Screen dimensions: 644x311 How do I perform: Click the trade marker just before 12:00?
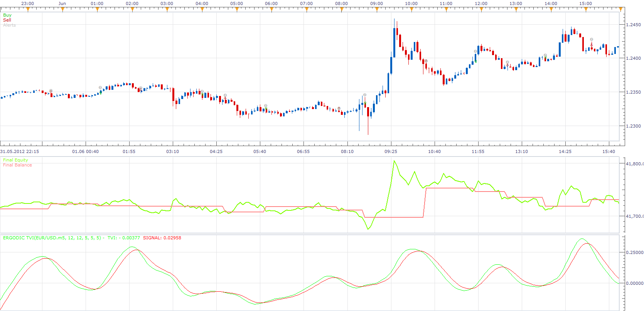(475, 51)
